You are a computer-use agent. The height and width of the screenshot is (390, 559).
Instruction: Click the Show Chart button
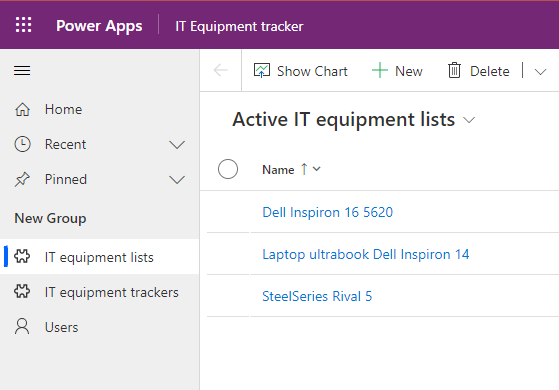click(x=301, y=71)
